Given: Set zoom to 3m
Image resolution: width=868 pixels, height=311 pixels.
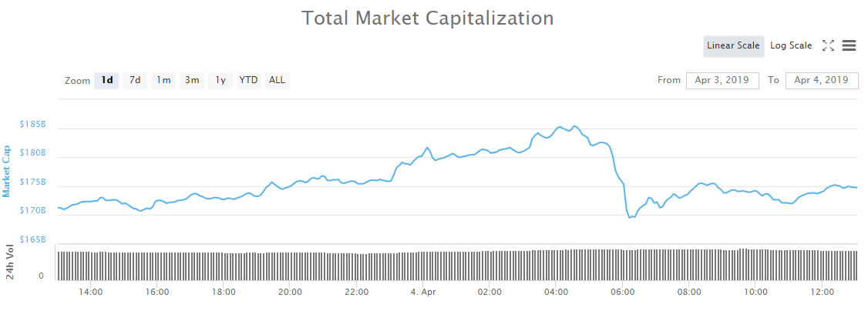Looking at the screenshot, I should coord(192,81).
